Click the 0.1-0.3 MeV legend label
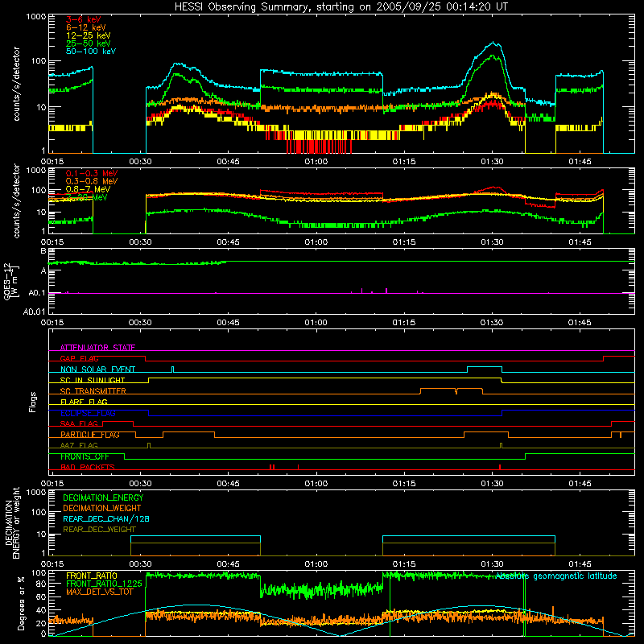 click(x=92, y=173)
